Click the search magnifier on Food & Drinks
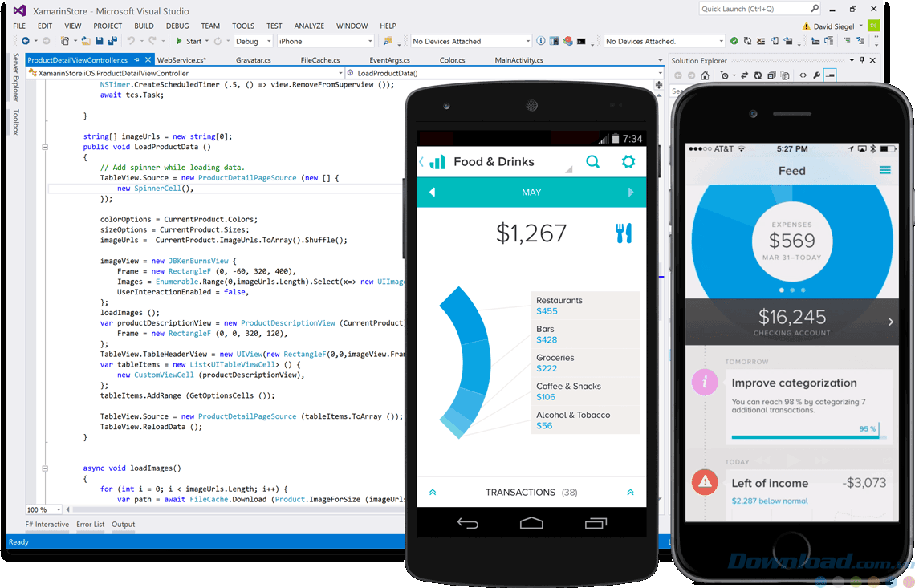The height and width of the screenshot is (588, 915). click(592, 161)
